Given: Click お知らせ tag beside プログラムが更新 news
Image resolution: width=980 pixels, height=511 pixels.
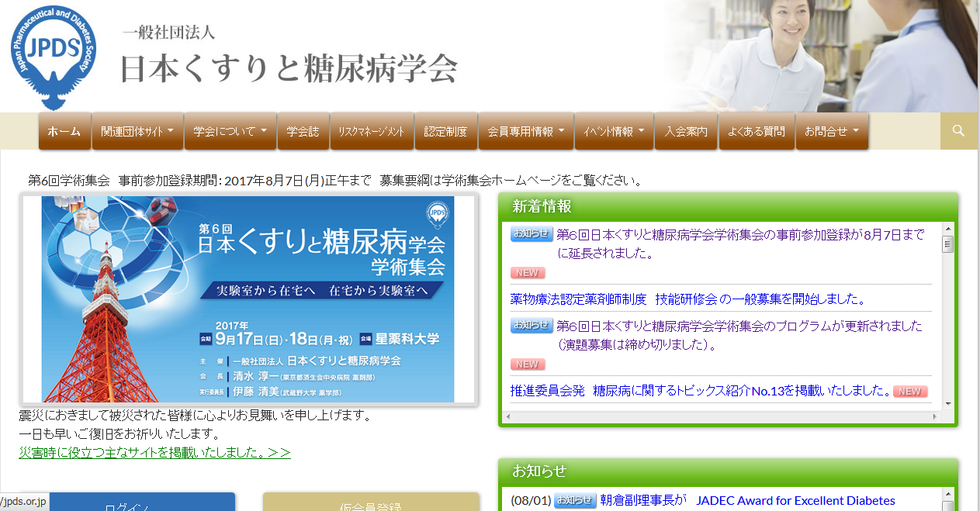Looking at the screenshot, I should coord(532,325).
